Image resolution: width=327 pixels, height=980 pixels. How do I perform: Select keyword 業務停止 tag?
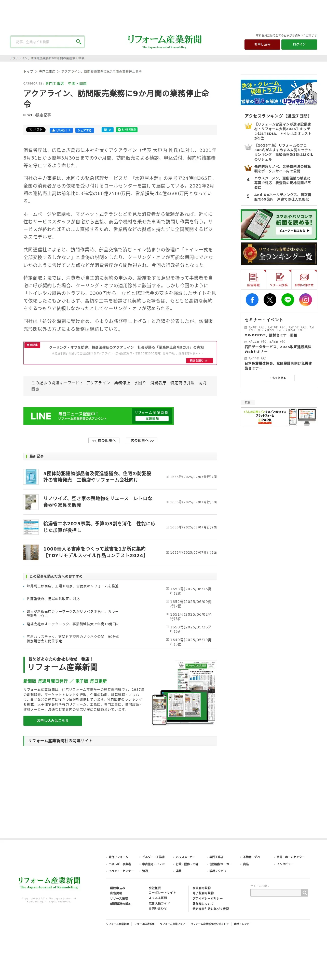(x=122, y=383)
